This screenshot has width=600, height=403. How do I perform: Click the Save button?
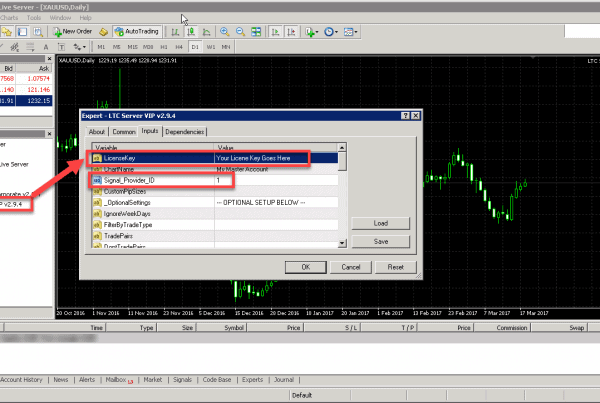pyautogui.click(x=380, y=241)
